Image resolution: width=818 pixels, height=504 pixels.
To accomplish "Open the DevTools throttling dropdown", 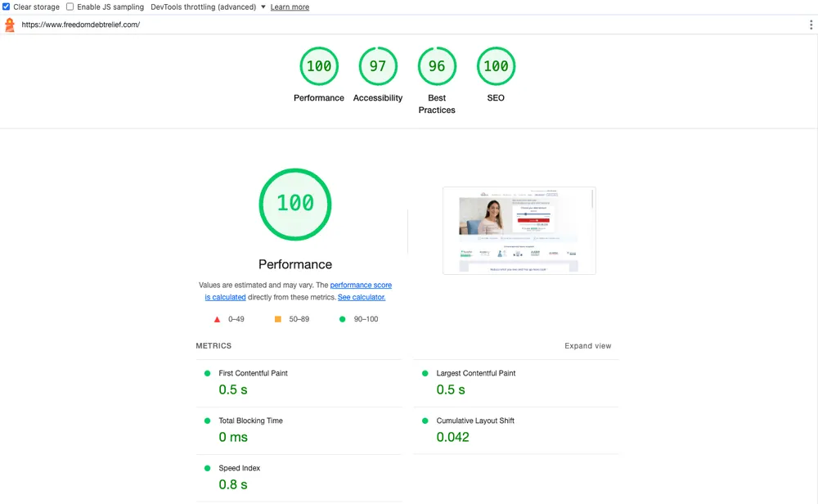I will point(208,7).
